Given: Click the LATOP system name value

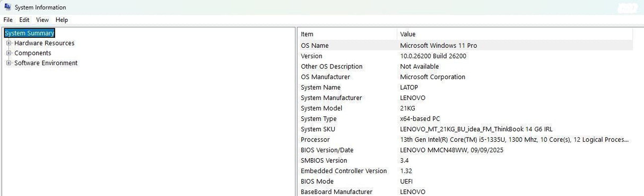Looking at the screenshot, I should pyautogui.click(x=409, y=87).
